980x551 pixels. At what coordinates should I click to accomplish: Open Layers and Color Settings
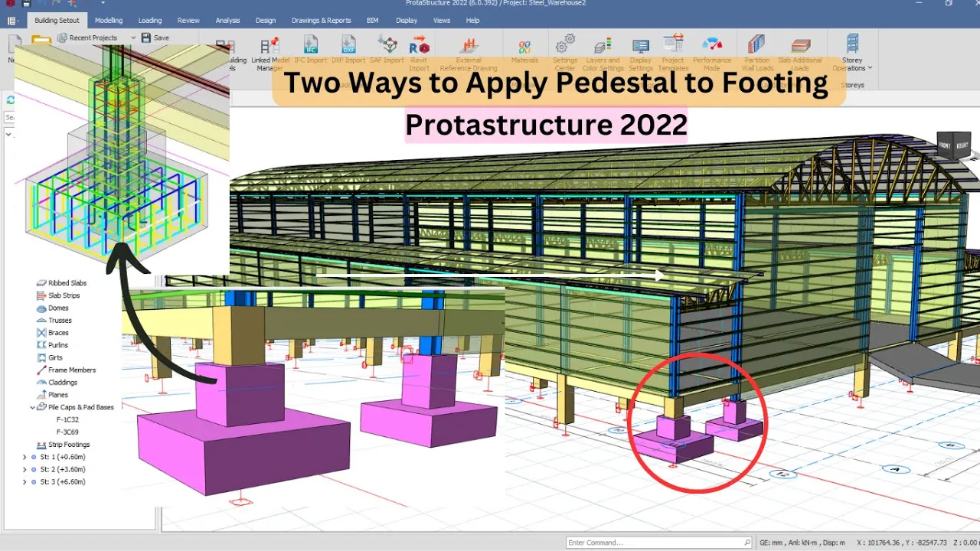tap(603, 54)
